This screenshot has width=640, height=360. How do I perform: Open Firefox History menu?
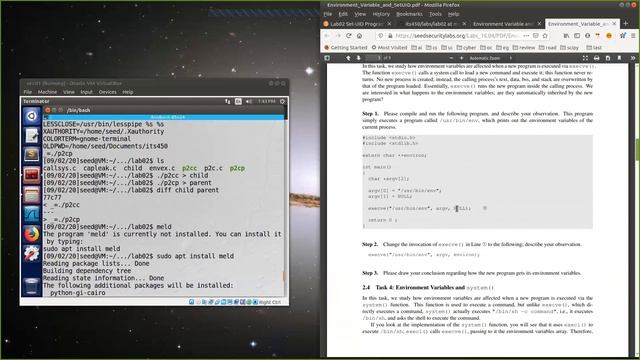[381, 14]
